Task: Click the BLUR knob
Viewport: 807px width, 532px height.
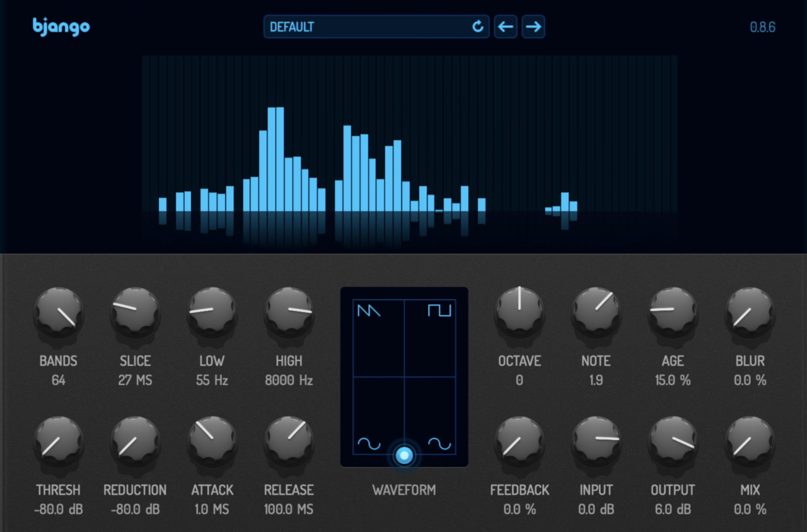Action: 750,313
